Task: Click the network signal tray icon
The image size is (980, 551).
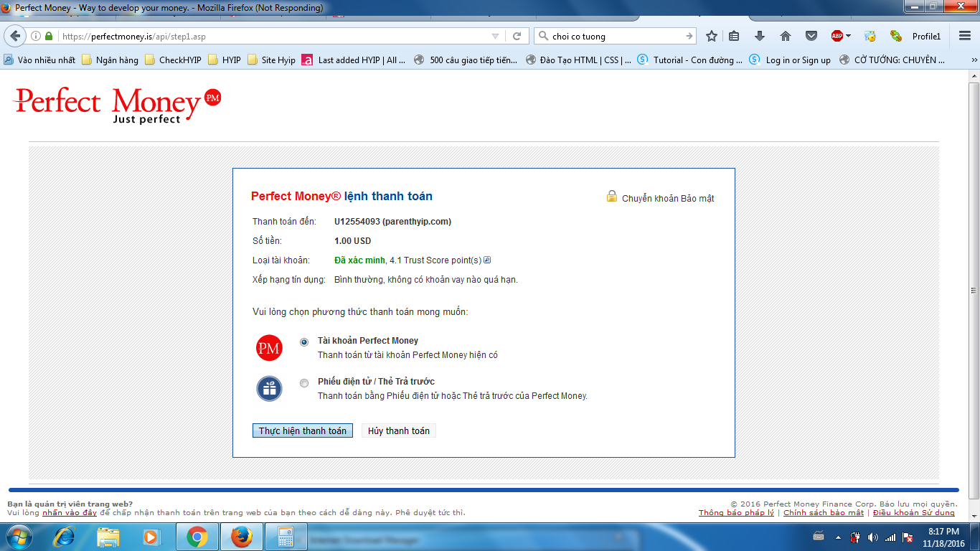Action: [890, 537]
